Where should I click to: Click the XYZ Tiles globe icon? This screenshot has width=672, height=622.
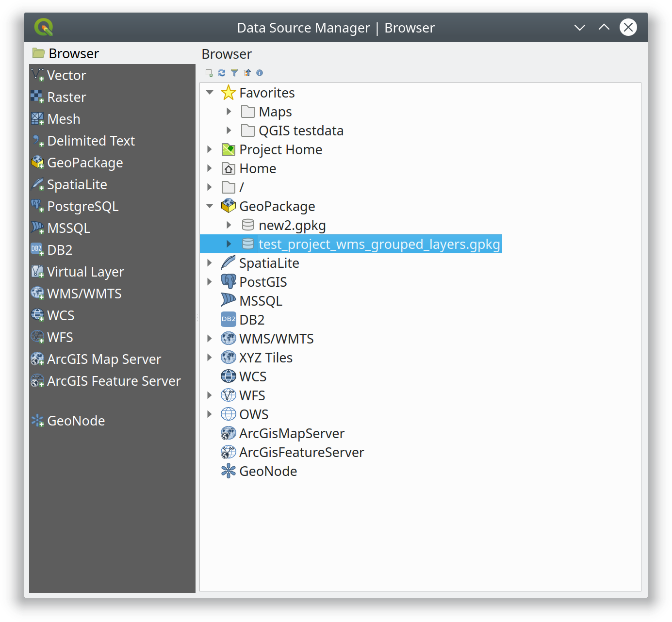click(x=229, y=357)
